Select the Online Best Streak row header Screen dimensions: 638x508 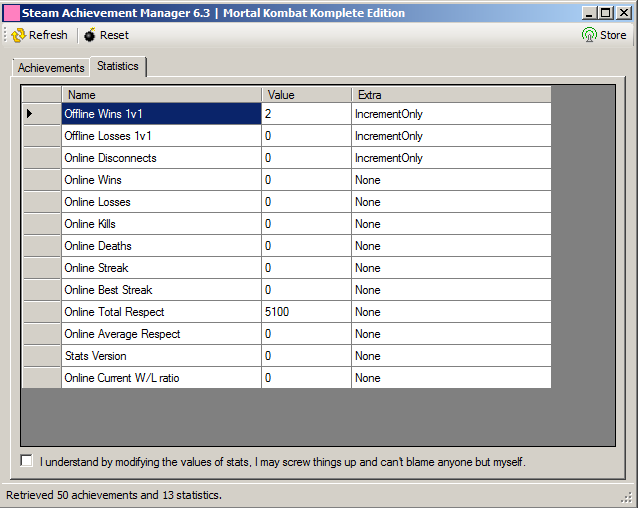pyautogui.click(x=41, y=290)
